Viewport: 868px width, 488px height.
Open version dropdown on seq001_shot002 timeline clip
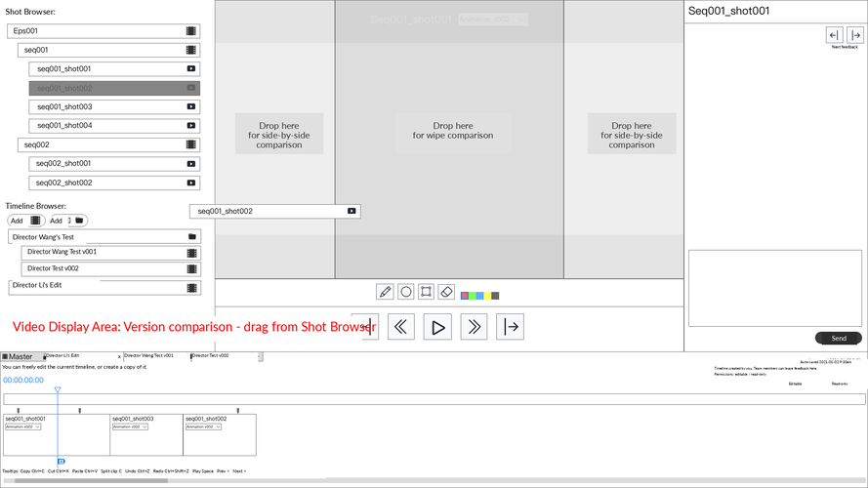(x=203, y=427)
